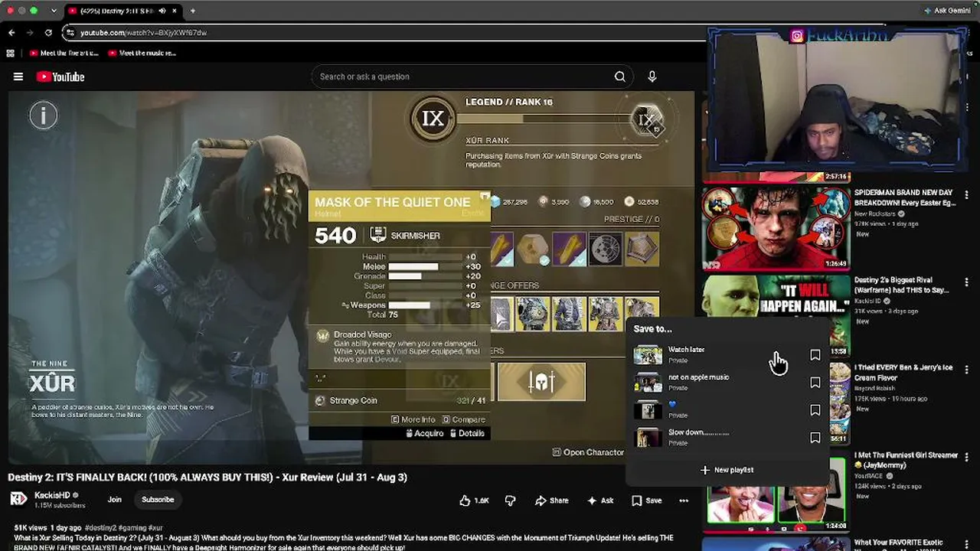Start voice search with the microphone icon
This screenshot has width=980, height=551.
[652, 77]
